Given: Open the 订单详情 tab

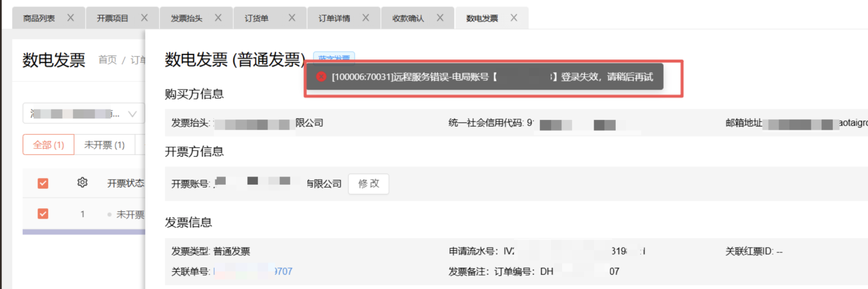Looking at the screenshot, I should [334, 19].
